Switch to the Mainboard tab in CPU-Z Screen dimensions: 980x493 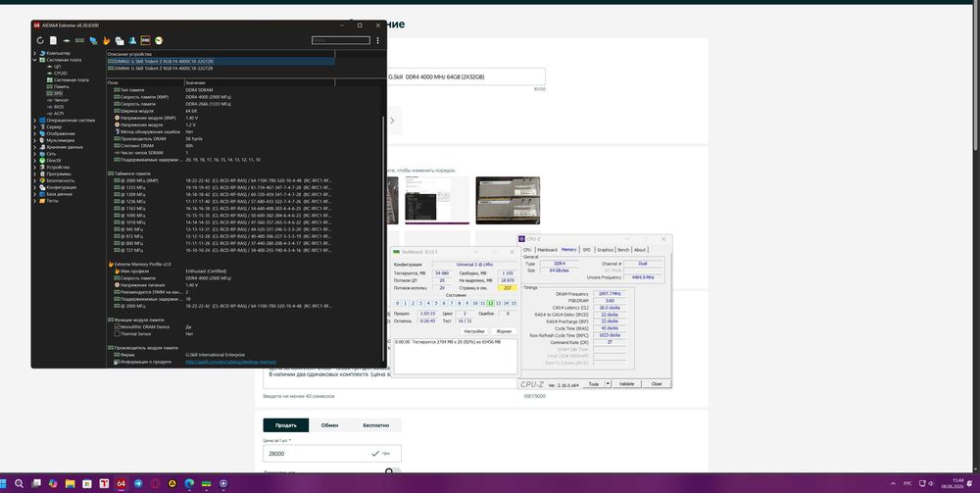tap(546, 249)
